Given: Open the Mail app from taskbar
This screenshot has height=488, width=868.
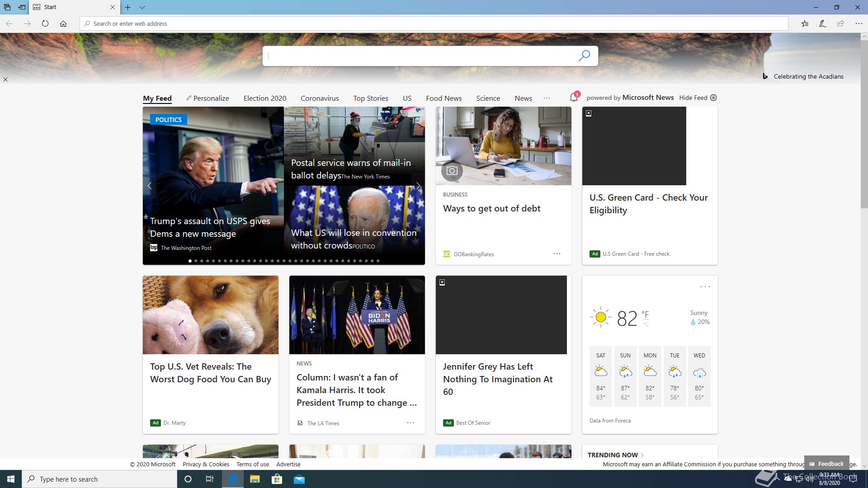Looking at the screenshot, I should coord(299,479).
